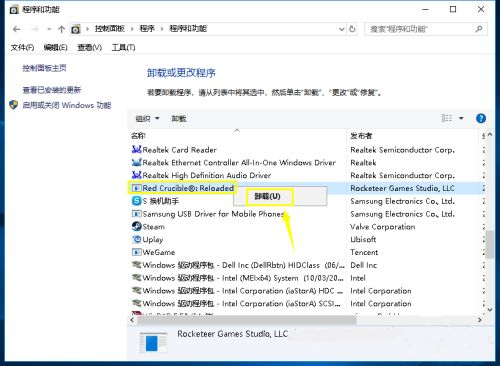Go up one level with up arrow
The image size is (500, 366).
click(x=61, y=29)
